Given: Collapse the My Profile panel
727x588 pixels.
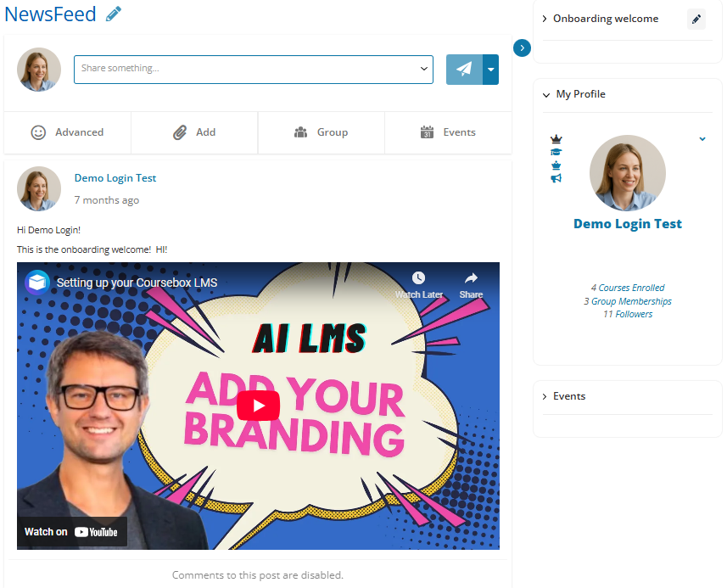Looking at the screenshot, I should (574, 94).
